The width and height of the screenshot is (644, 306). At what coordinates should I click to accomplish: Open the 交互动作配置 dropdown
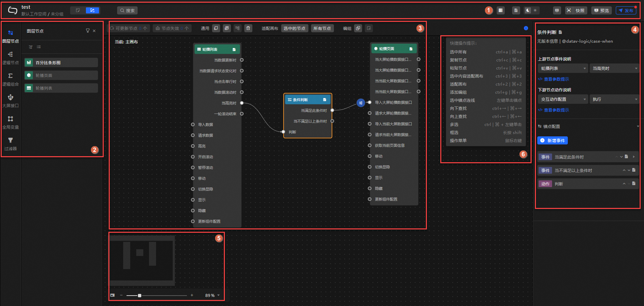click(563, 99)
